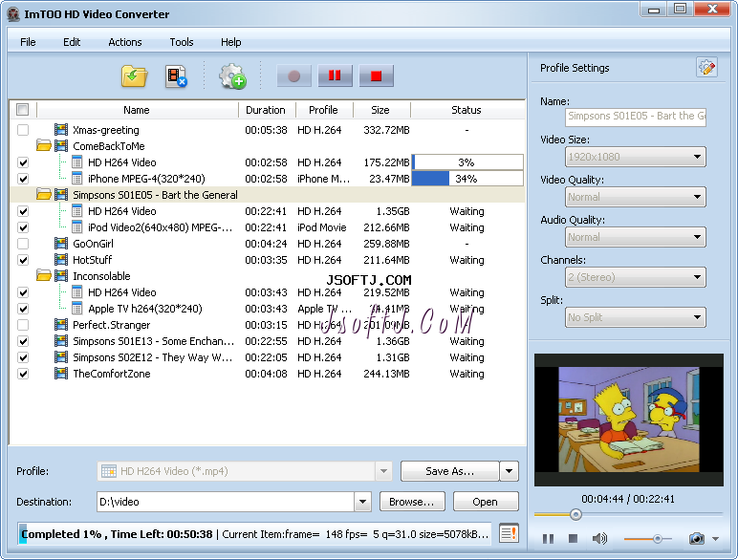Click the film icon beside Xmas-greeting
Screen dimensions: 738x560
(61, 129)
